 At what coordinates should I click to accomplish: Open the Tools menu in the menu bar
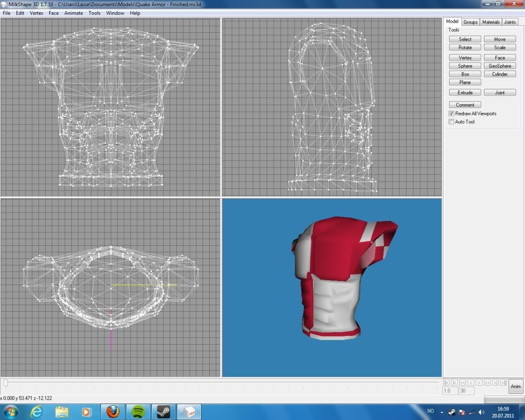[94, 13]
